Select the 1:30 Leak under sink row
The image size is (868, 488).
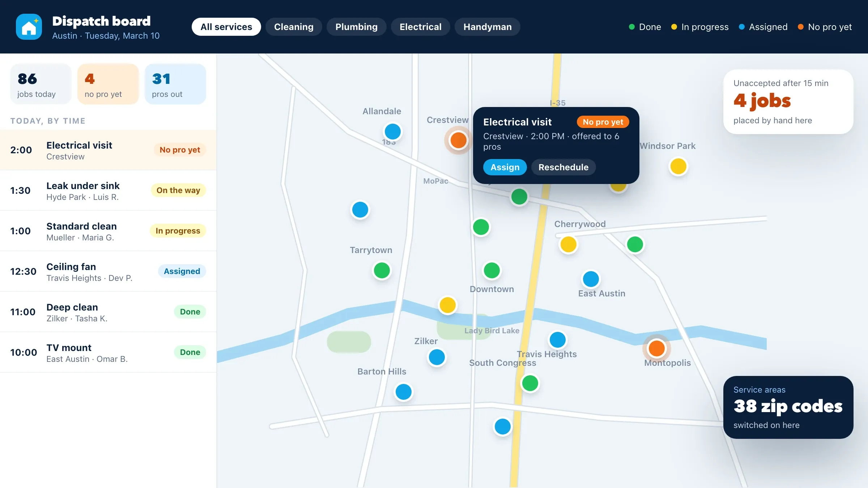(x=108, y=191)
